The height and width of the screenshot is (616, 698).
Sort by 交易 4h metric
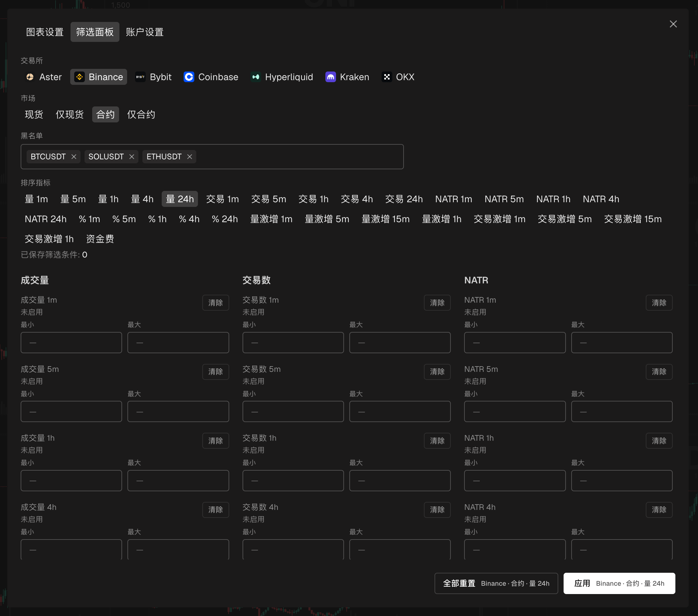(357, 199)
